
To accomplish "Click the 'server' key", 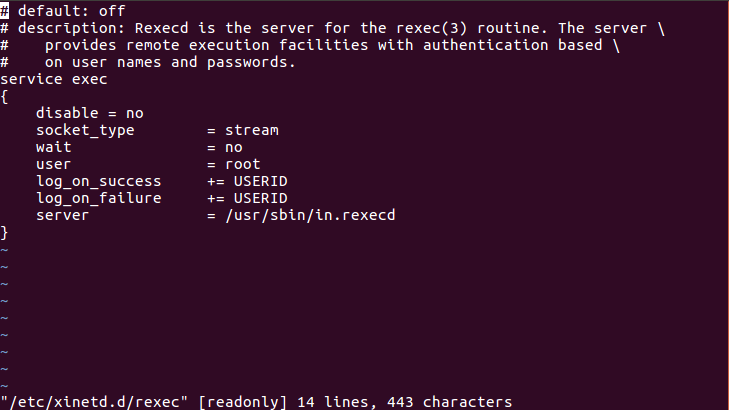I will pyautogui.click(x=62, y=215).
